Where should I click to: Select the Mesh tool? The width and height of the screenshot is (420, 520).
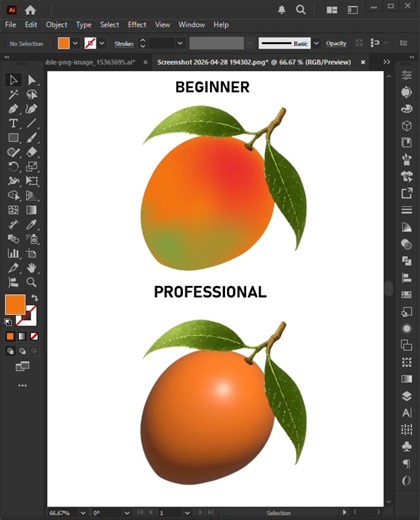(13, 210)
